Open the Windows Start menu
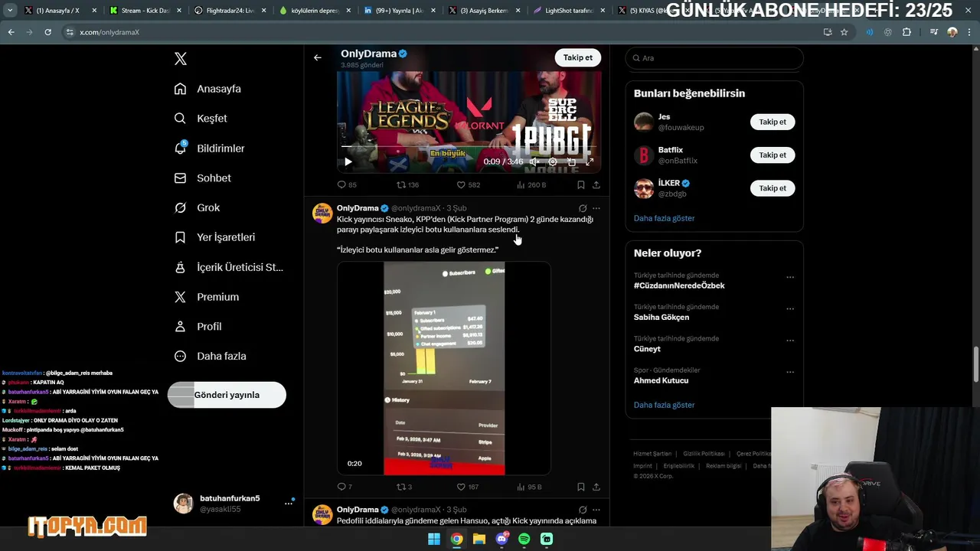This screenshot has width=980, height=551. click(x=433, y=539)
